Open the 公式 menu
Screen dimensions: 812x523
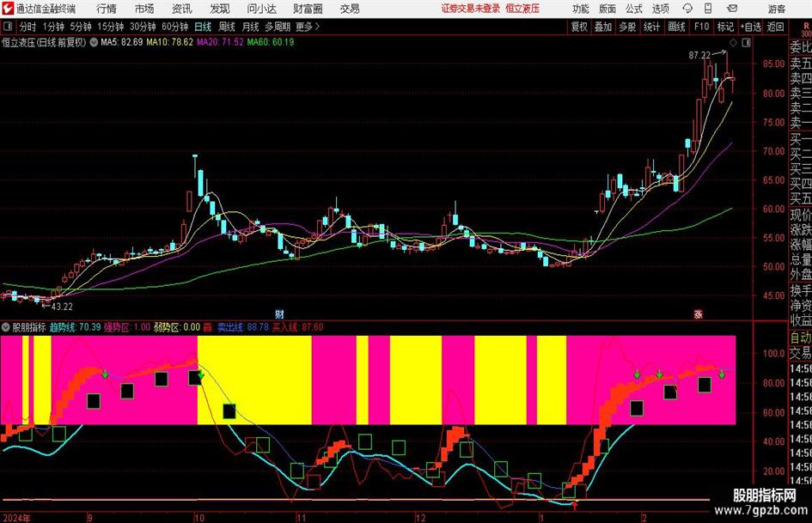[634, 9]
